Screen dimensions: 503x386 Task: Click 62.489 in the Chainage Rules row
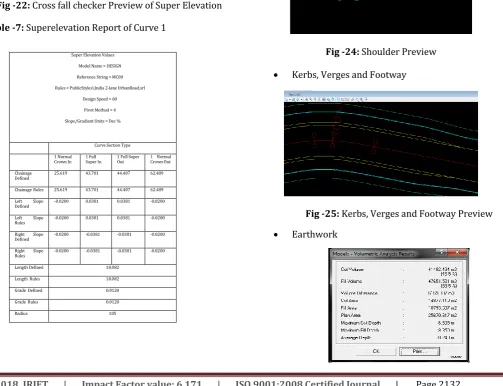[157, 190]
